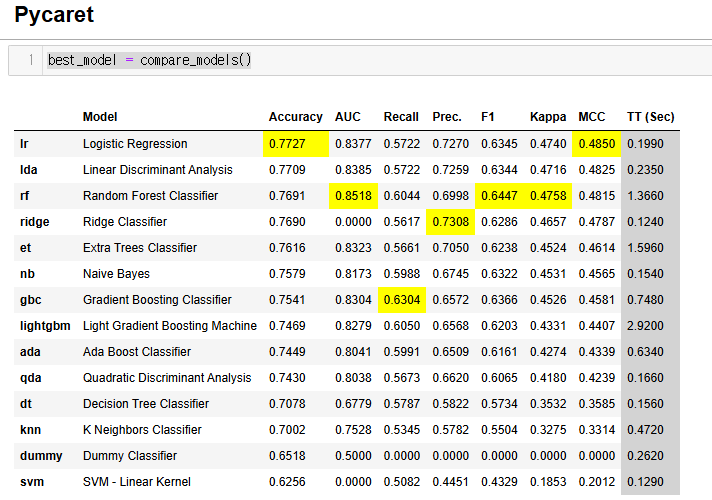This screenshot has height=500, width=712.
Task: Click Linear Discriminant Analysis model name
Action: coord(158,170)
